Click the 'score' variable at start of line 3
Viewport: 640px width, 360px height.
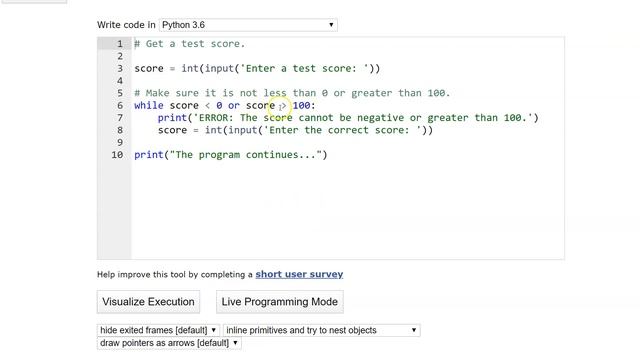(149, 68)
